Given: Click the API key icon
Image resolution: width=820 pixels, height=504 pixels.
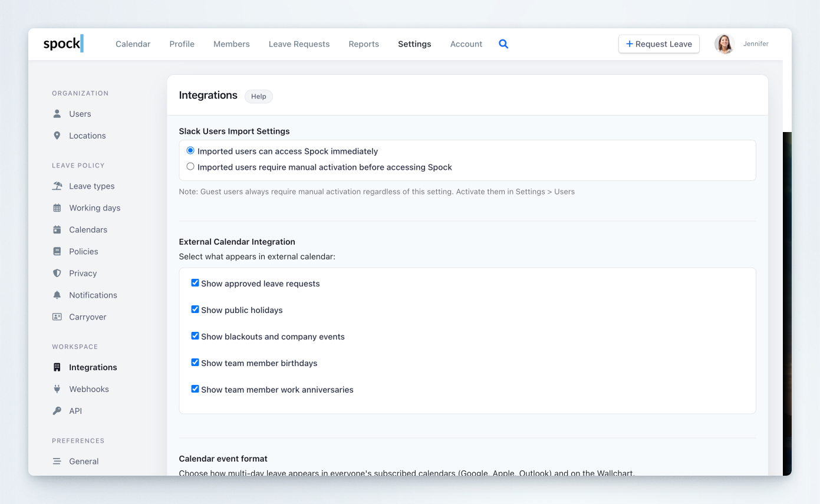Looking at the screenshot, I should coord(57,411).
